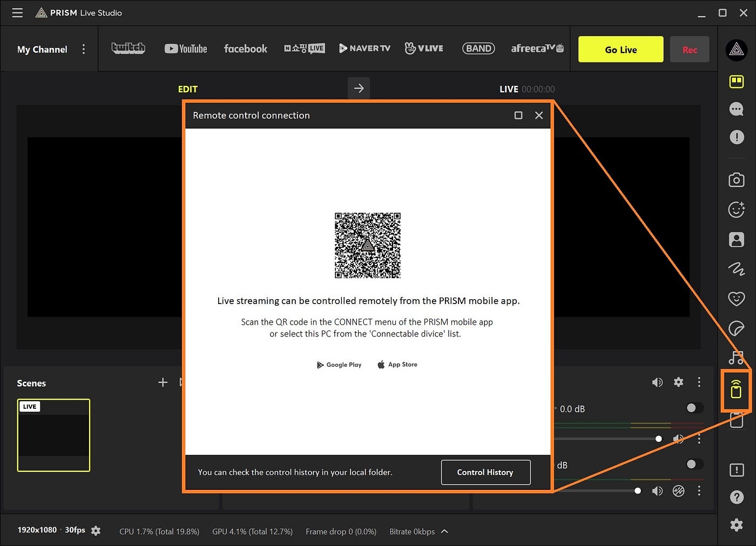The image size is (756, 546).
Task: Open the chat bubble icon in sidebar
Action: click(736, 109)
